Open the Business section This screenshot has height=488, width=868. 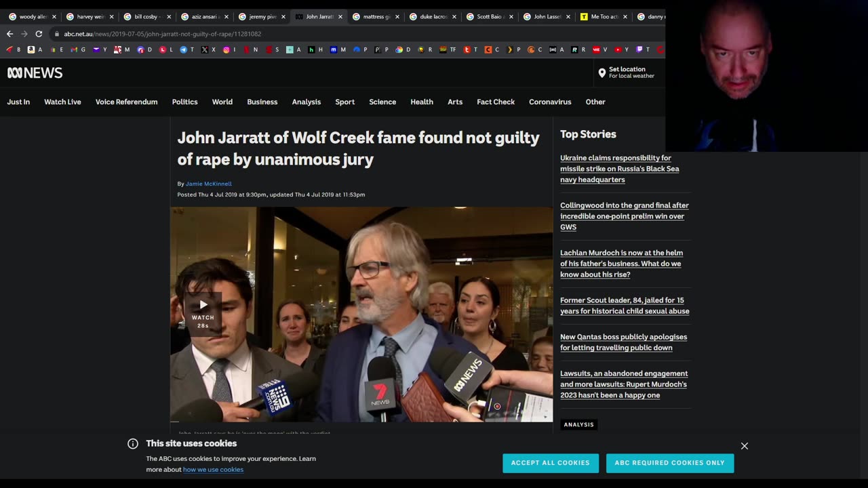[262, 102]
